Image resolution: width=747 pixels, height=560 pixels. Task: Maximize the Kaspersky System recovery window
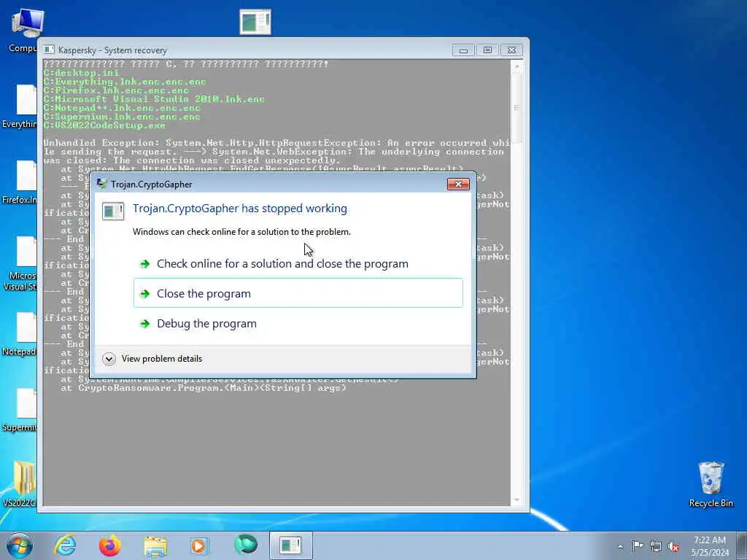point(487,50)
